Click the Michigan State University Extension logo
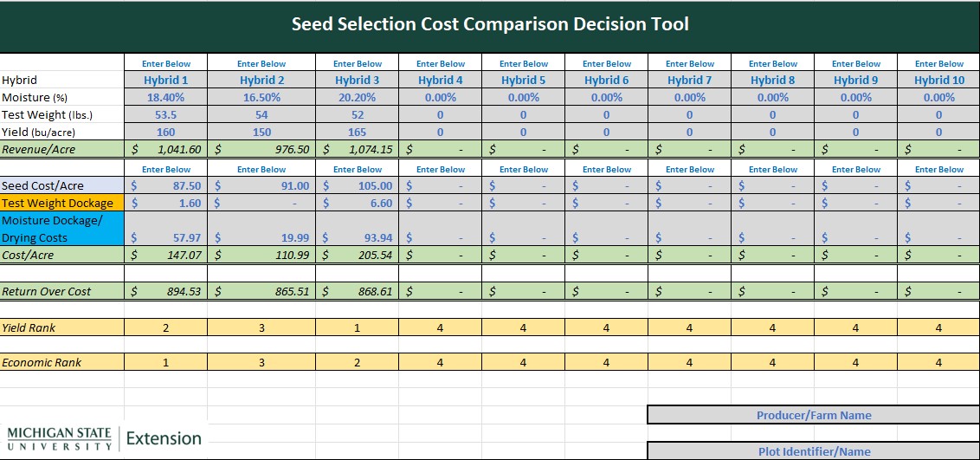This screenshot has height=460, width=980. (104, 438)
